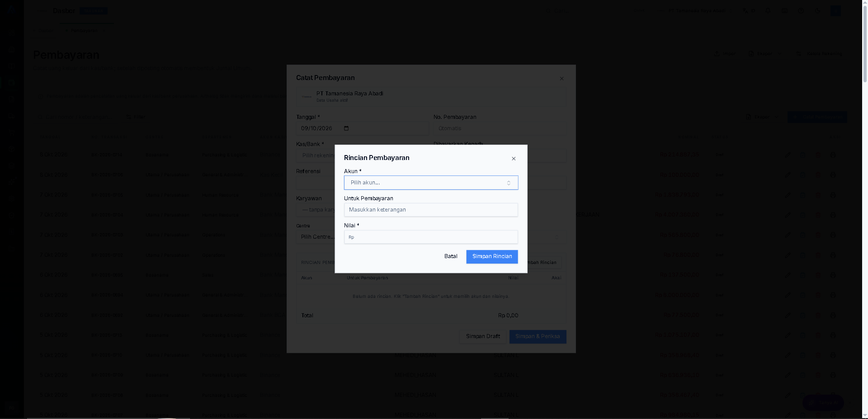
Task: Edit the Rp 100.000,00 payment row
Action: 788,175
